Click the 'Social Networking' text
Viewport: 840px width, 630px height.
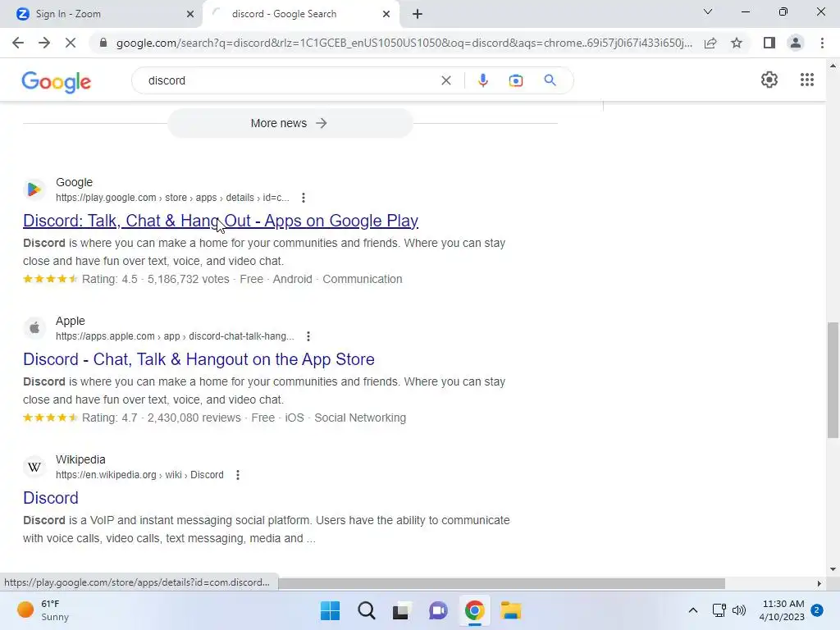point(360,418)
